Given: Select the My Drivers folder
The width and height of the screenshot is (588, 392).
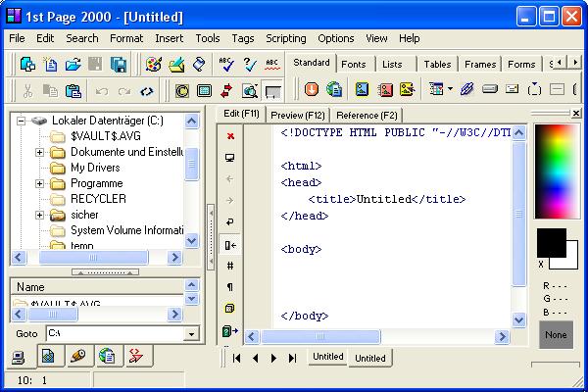Looking at the screenshot, I should (x=95, y=168).
